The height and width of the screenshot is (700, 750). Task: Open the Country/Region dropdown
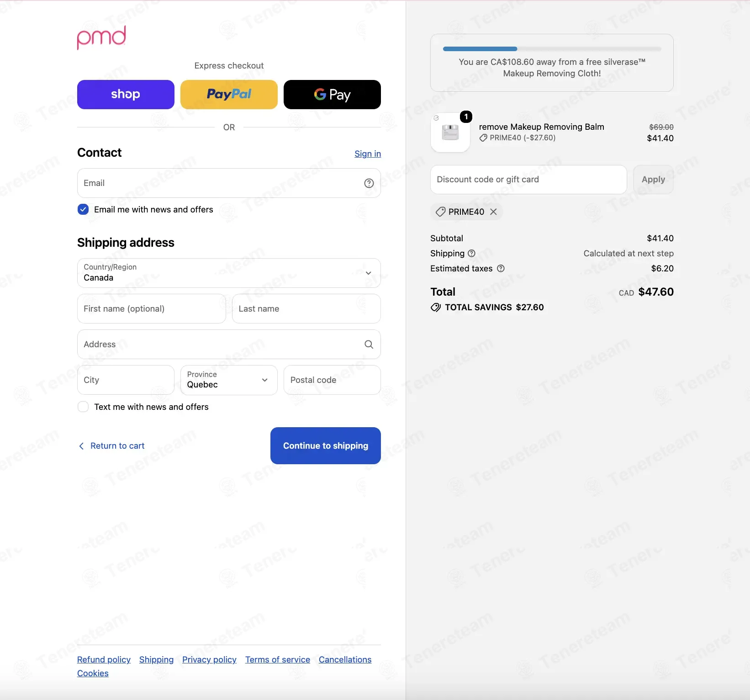click(x=229, y=273)
